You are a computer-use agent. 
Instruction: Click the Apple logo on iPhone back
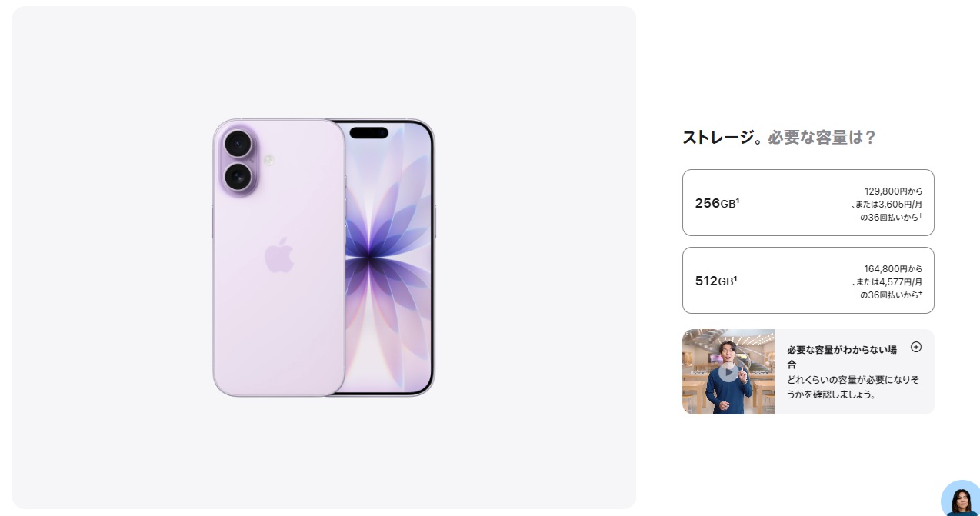(280, 255)
